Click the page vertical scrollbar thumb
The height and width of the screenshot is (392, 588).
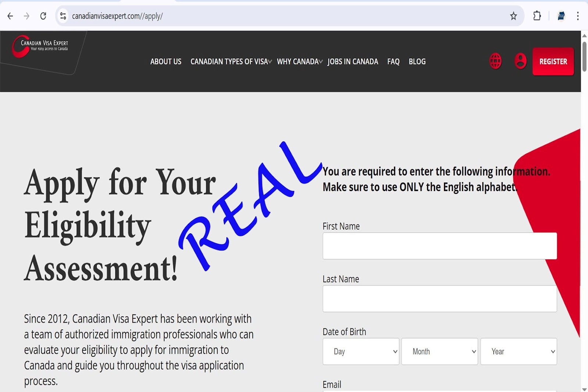pyautogui.click(x=584, y=57)
